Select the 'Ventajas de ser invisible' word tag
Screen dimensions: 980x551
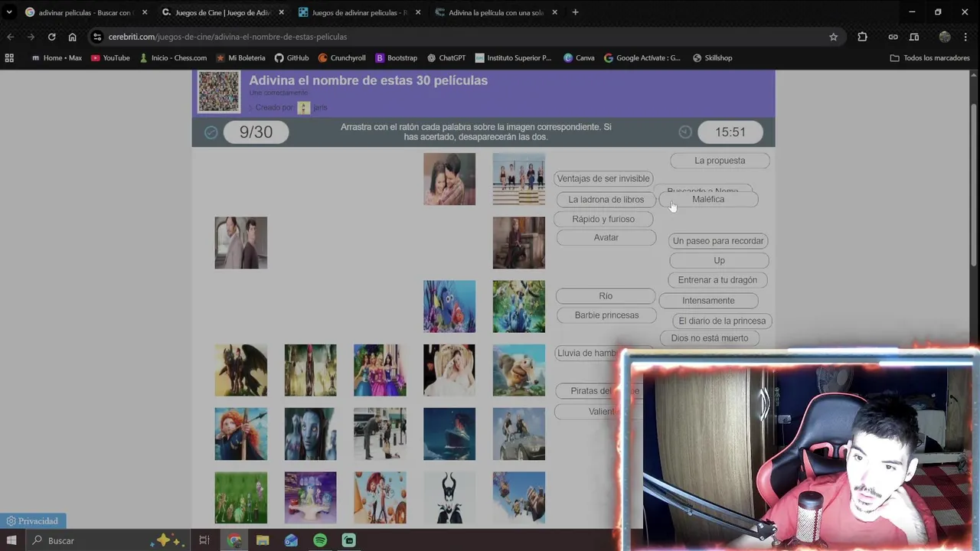click(x=603, y=178)
